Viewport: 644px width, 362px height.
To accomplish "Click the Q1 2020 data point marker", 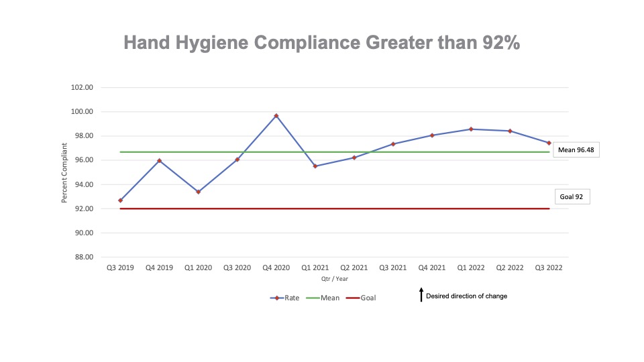I will coord(198,192).
